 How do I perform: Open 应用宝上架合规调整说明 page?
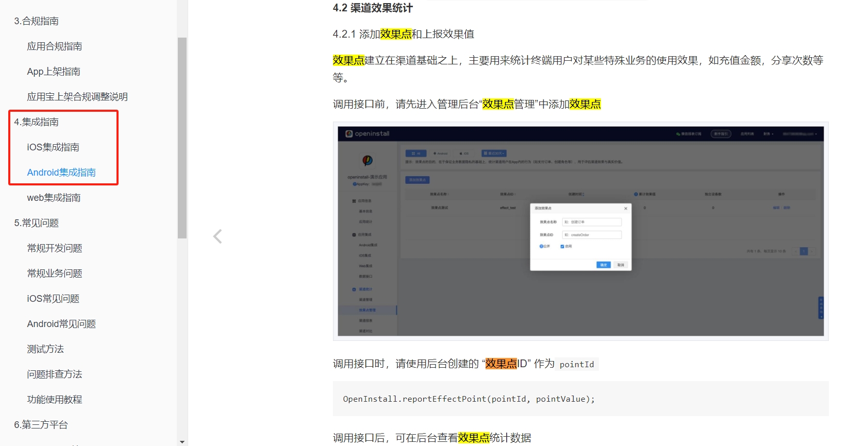[x=77, y=97]
